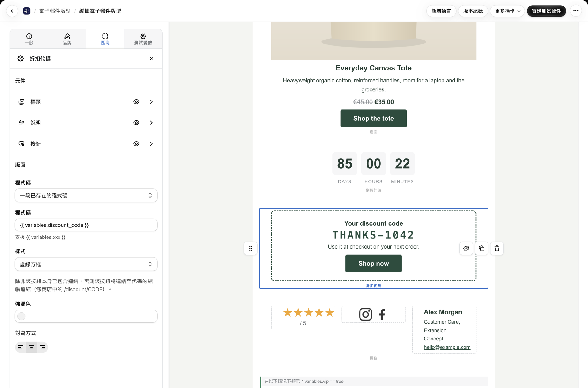
Task: Click the Facebook icon in the email preview
Action: click(382, 314)
